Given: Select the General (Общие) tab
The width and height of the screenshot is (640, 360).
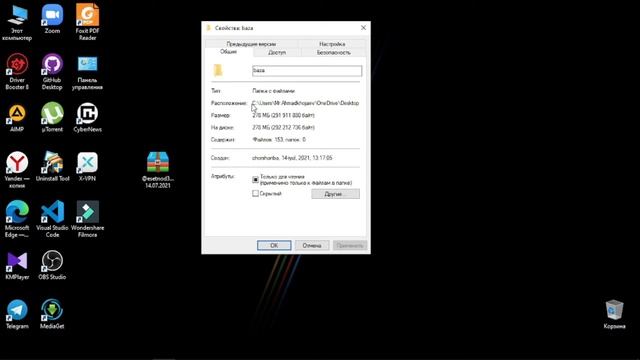Looking at the screenshot, I should click(x=228, y=52).
